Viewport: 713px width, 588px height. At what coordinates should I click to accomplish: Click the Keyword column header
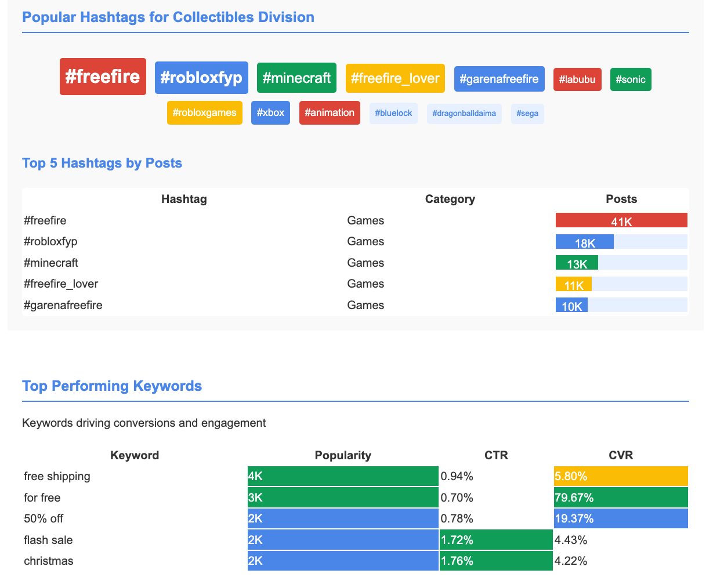135,455
